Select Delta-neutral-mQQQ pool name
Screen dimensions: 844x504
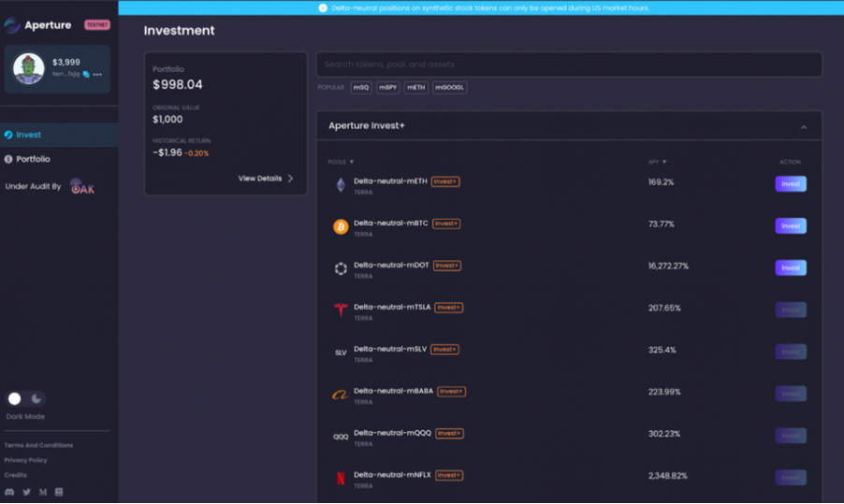tap(392, 433)
